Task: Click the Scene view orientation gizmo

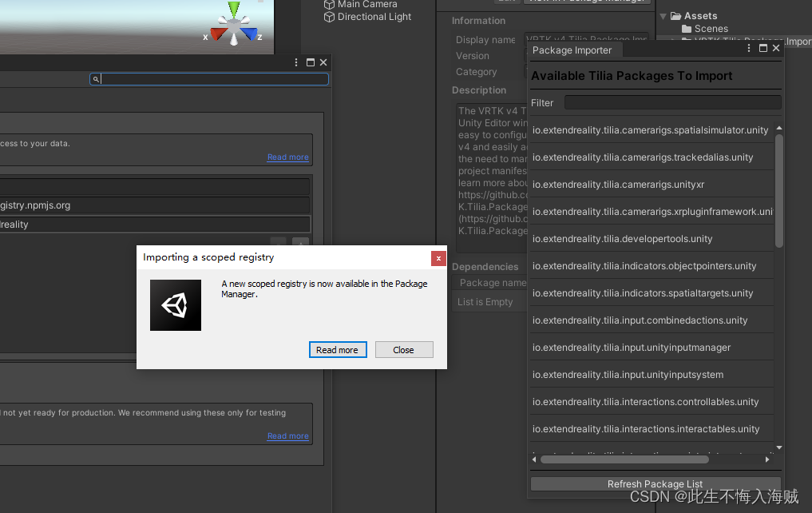Action: (234, 24)
